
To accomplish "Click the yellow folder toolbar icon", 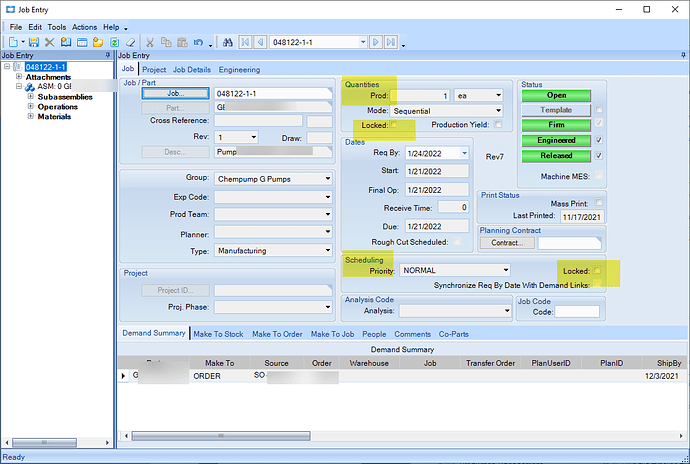I will 98,42.
